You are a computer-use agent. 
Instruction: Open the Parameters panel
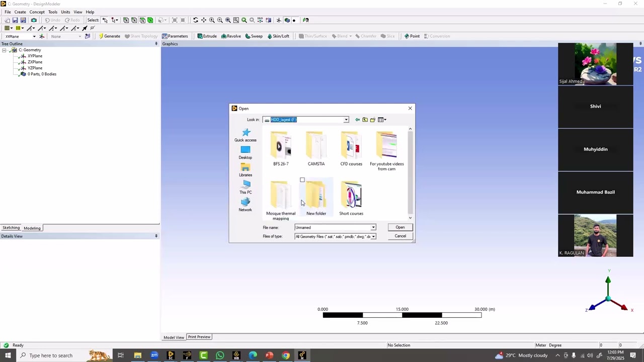click(x=175, y=36)
